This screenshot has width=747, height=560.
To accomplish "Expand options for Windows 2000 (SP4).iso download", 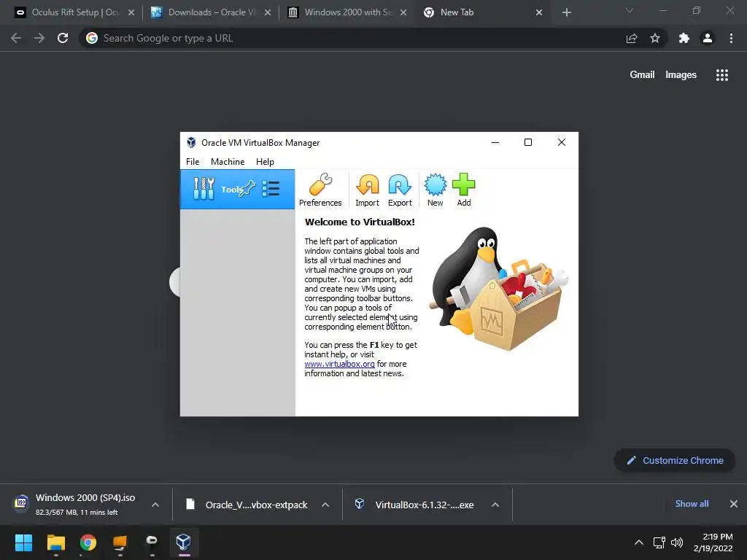I will (155, 505).
